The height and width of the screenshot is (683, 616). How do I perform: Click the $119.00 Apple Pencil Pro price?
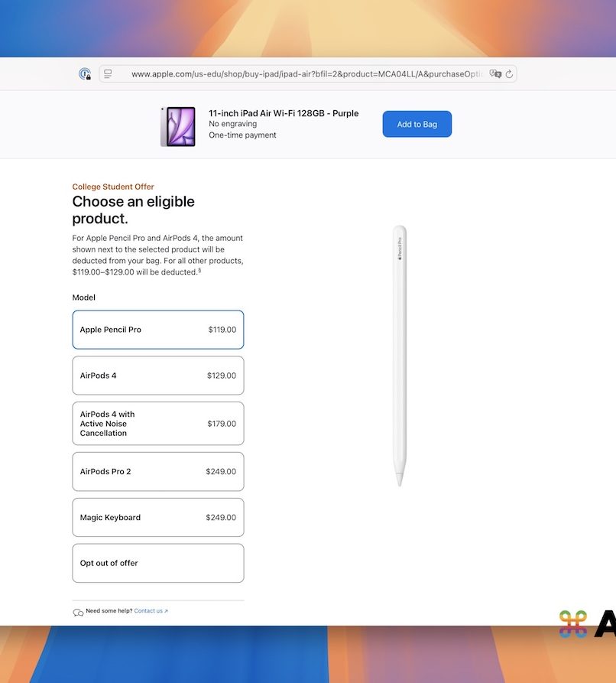click(x=222, y=330)
